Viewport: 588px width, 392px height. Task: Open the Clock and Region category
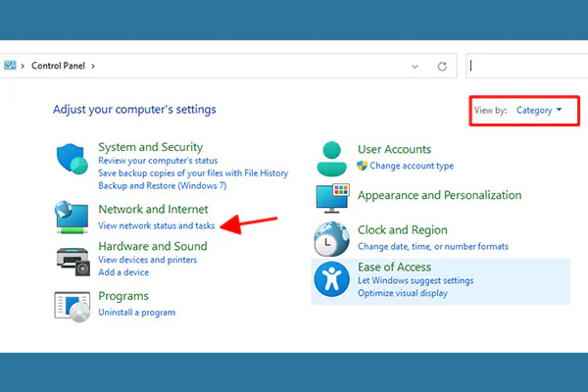click(403, 230)
